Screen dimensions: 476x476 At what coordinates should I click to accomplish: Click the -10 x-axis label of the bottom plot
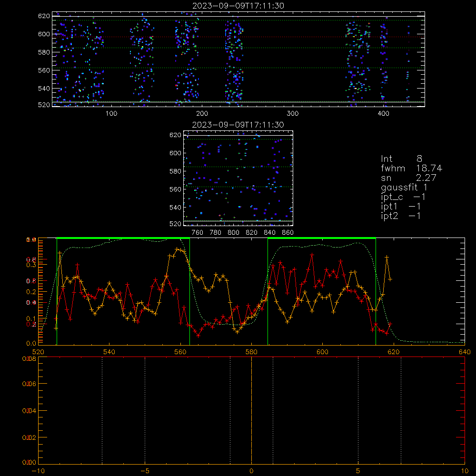[x=38, y=471]
